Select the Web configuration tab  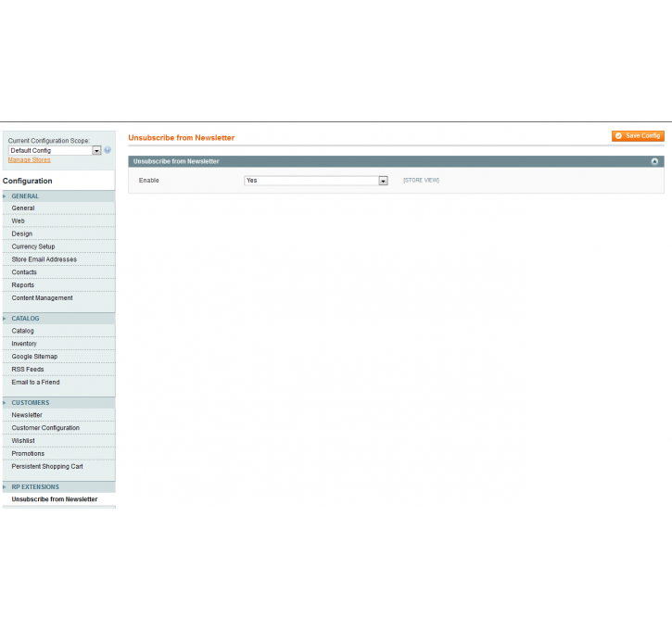tap(19, 221)
